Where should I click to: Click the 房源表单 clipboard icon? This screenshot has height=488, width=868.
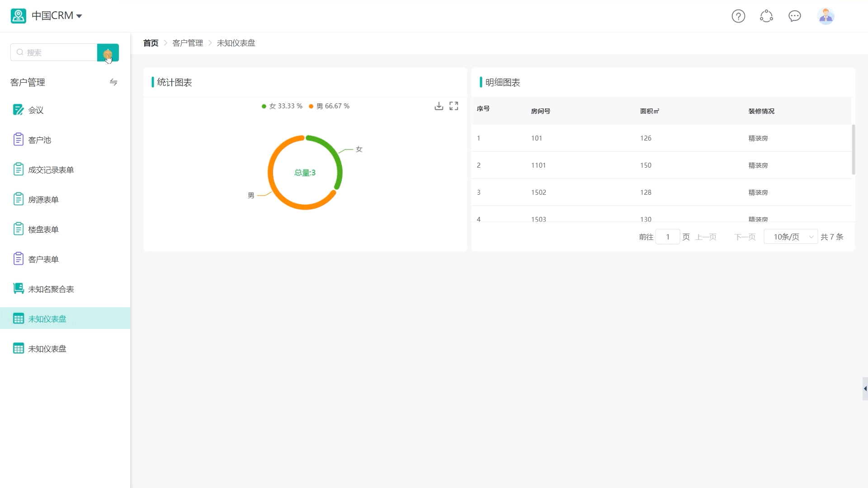click(x=18, y=199)
